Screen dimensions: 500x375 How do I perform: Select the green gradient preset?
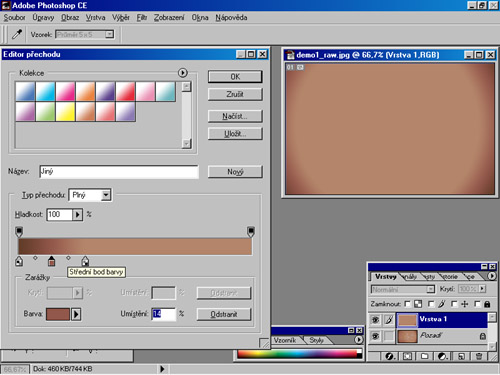(45, 111)
